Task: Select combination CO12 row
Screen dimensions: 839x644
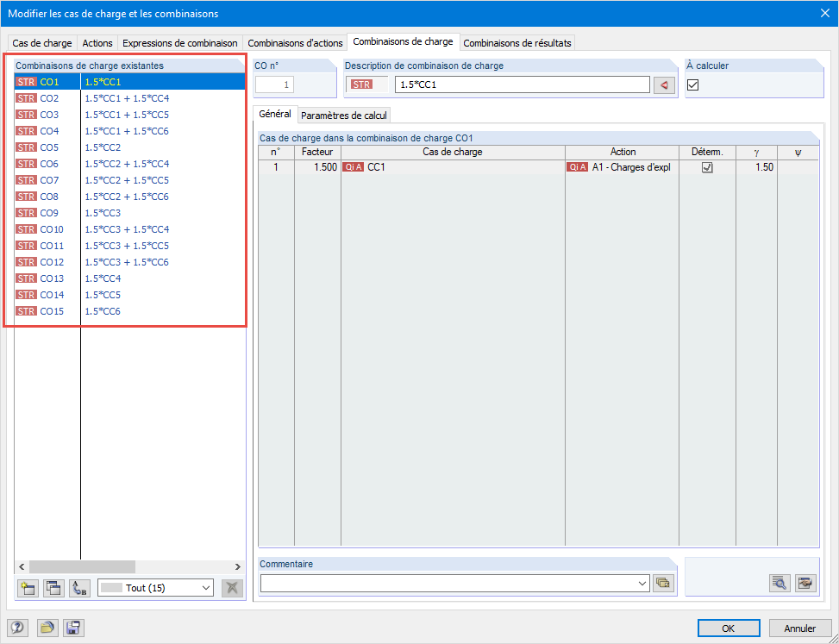Action: coord(130,262)
